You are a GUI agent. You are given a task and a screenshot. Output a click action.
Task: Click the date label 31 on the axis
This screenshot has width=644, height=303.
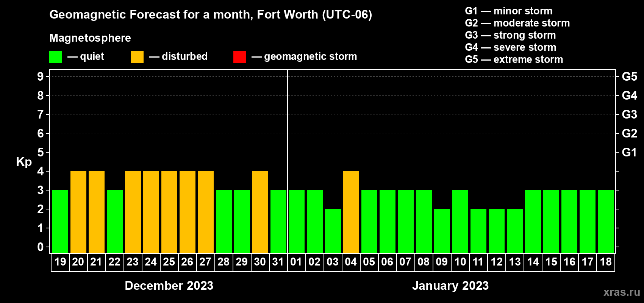pyautogui.click(x=278, y=262)
